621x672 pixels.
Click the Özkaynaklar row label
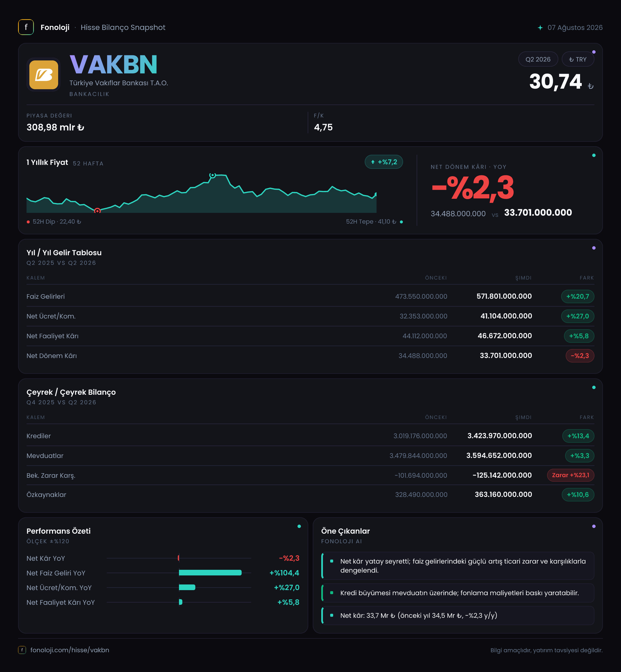[x=46, y=495]
